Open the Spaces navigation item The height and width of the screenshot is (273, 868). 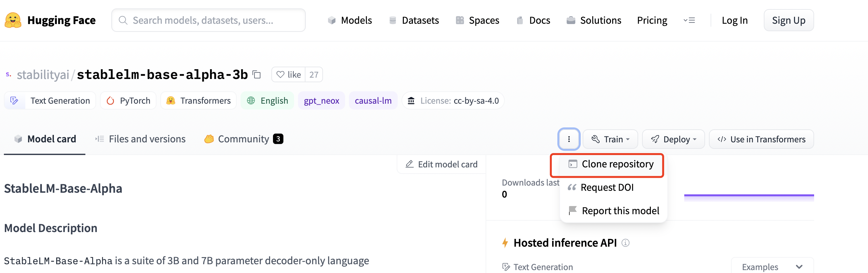coord(477,20)
